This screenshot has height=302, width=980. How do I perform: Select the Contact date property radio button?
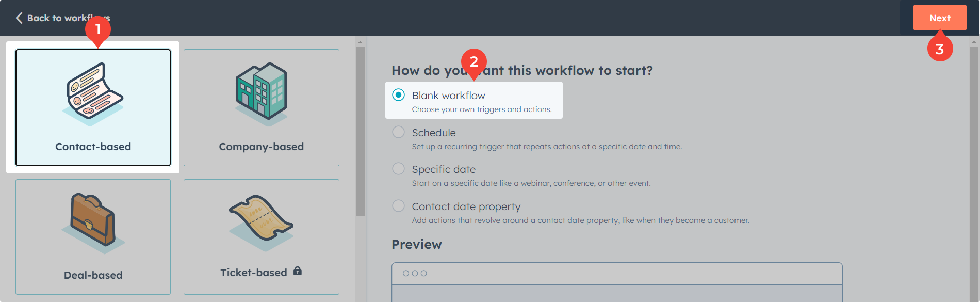[398, 206]
